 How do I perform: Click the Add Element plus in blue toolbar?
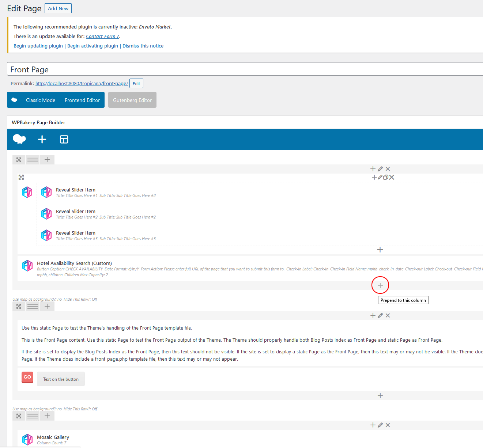[x=42, y=139]
